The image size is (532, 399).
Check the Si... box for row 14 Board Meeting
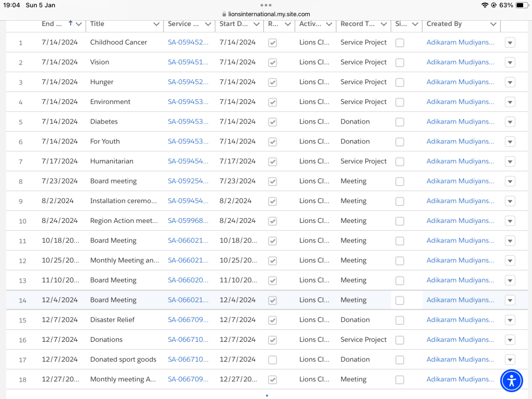coord(400,300)
